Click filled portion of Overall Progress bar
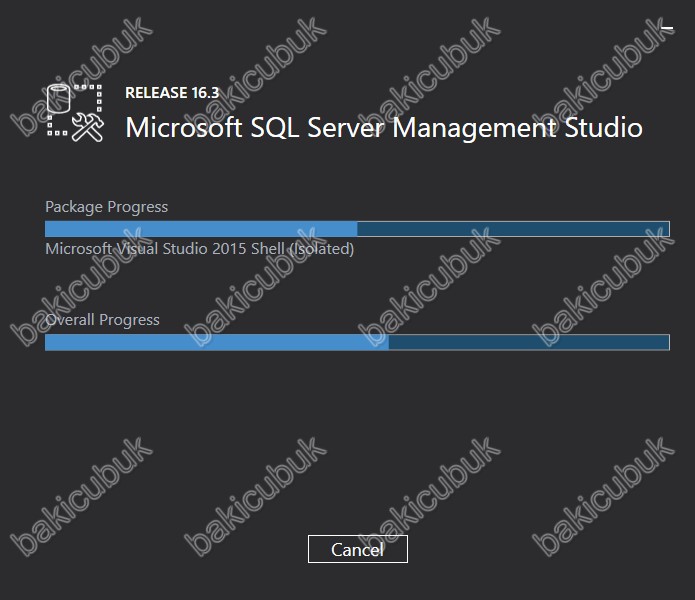695x600 pixels. click(x=217, y=342)
